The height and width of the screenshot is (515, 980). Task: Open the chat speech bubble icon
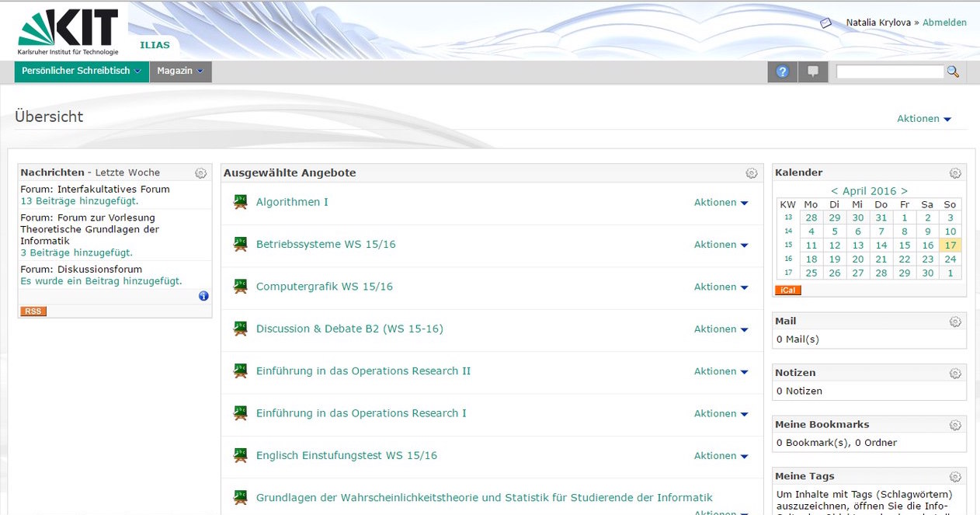tap(813, 71)
